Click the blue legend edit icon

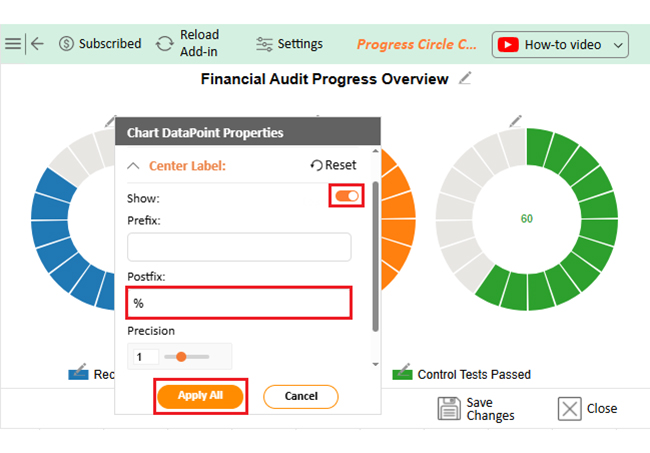[78, 373]
